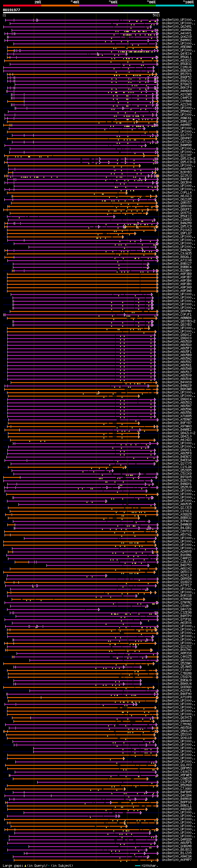Click the UniRef100_B5I5Y1 label
This screenshot has width=197, height=868.
176,74
